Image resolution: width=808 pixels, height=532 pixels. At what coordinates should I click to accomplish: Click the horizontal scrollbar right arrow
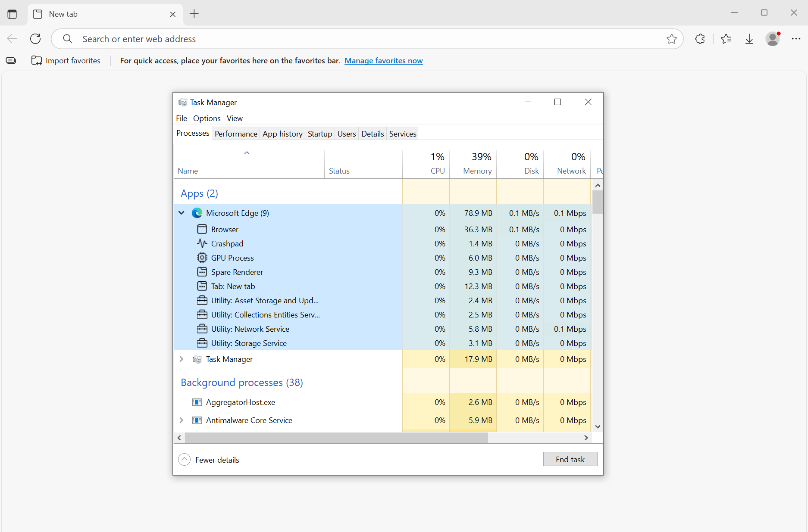[586, 438]
